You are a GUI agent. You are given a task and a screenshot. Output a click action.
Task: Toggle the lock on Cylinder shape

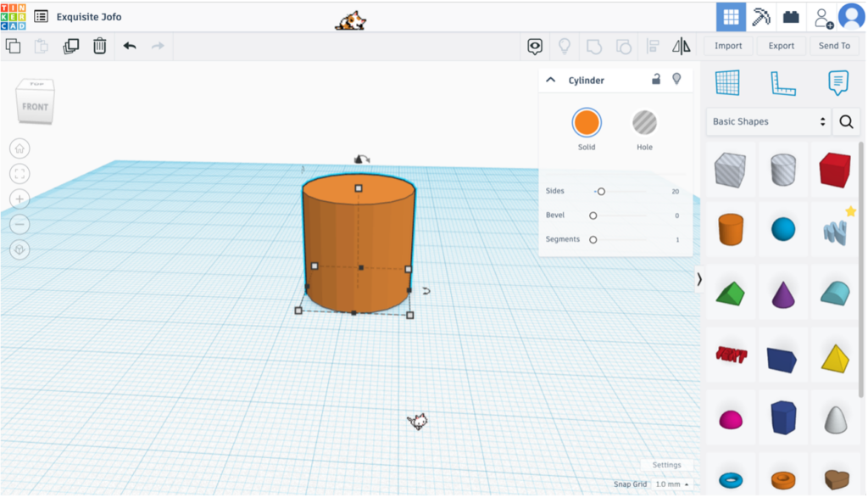tap(656, 79)
